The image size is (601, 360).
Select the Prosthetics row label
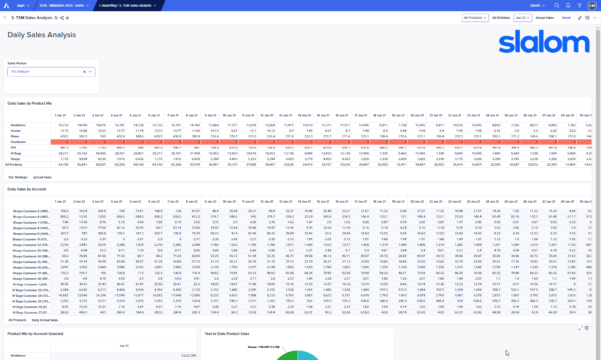click(x=18, y=142)
